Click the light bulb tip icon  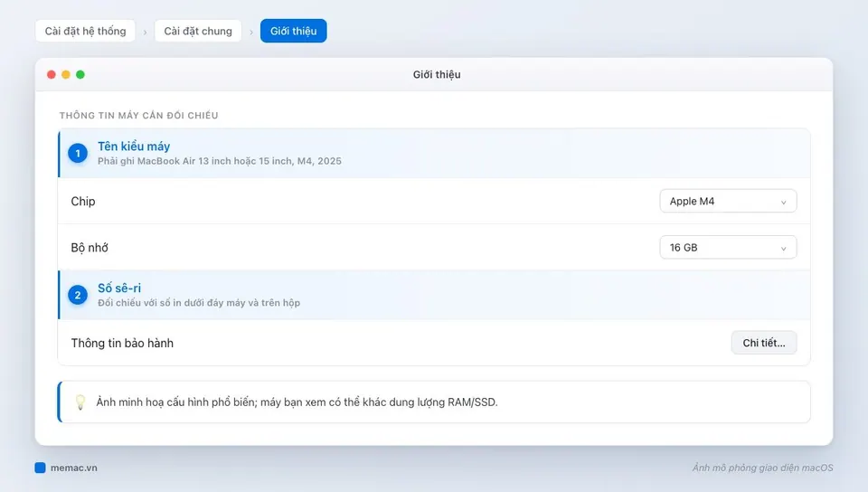pyautogui.click(x=80, y=402)
